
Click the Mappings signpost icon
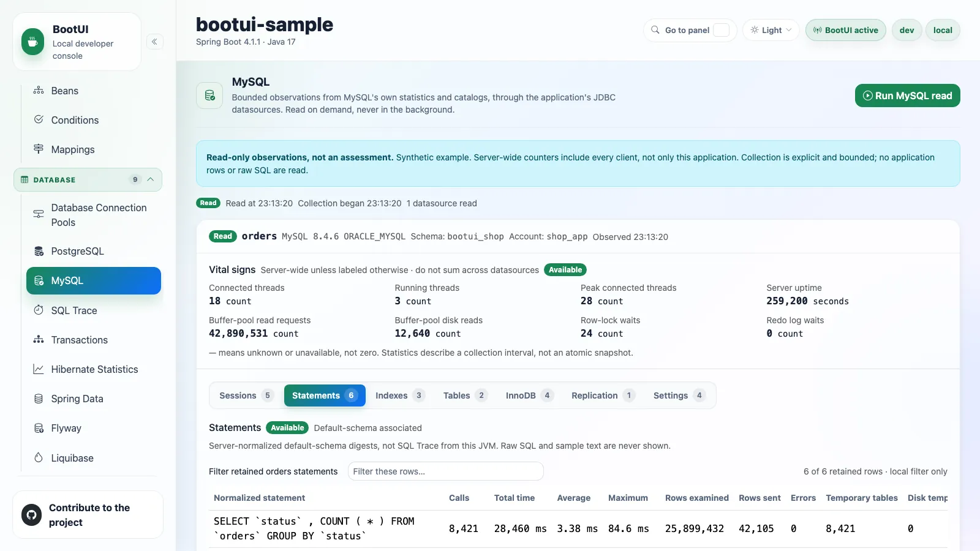point(39,149)
